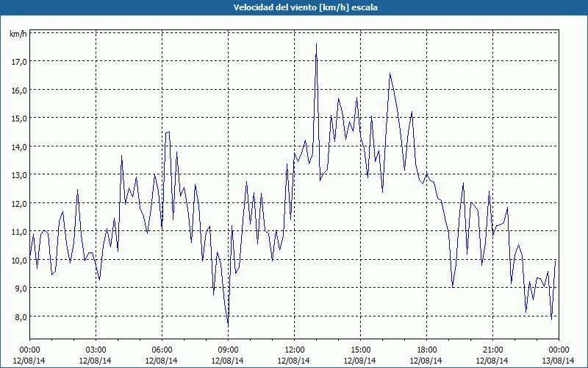Image resolution: width=588 pixels, height=368 pixels.
Task: Click the '9,0' y-axis value
Action: [21, 289]
